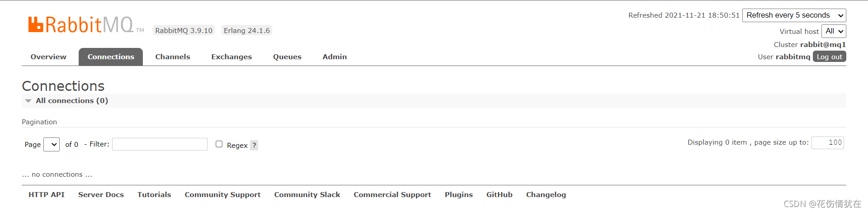Click the page size input field

[827, 143]
